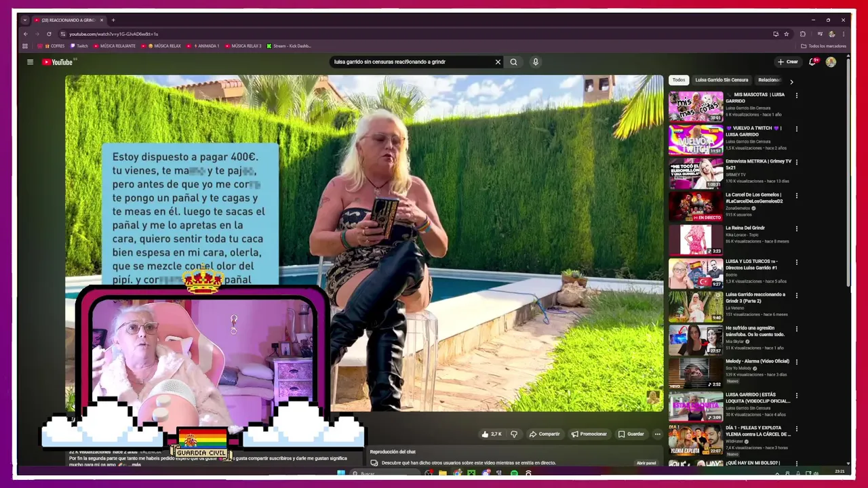Image resolution: width=868 pixels, height=488 pixels.
Task: Click the search magnifier button
Action: [x=513, y=62]
